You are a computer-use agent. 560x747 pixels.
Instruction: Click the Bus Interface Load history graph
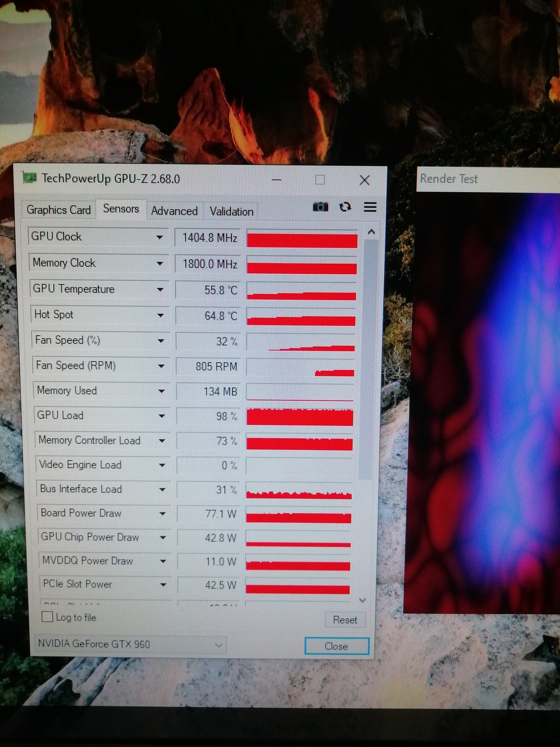coord(299,490)
